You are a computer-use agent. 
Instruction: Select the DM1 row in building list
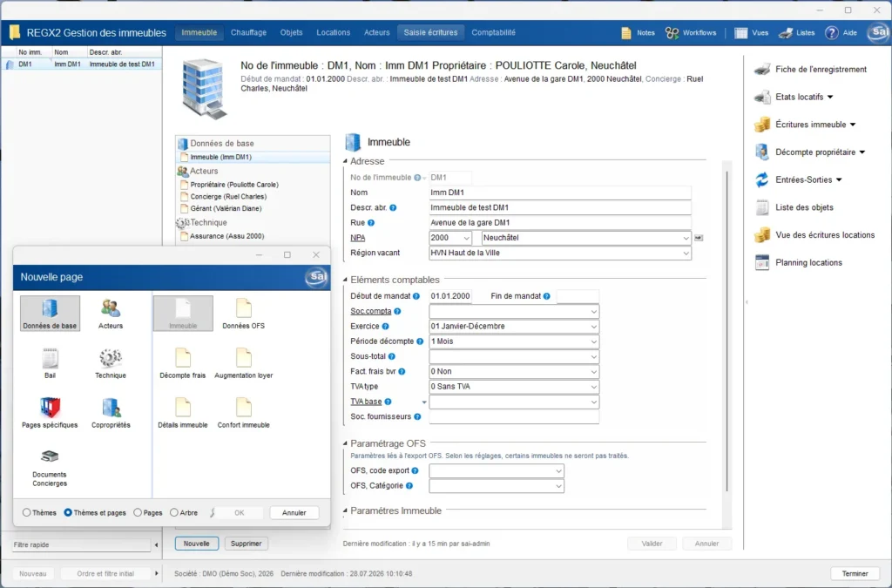pyautogui.click(x=82, y=64)
